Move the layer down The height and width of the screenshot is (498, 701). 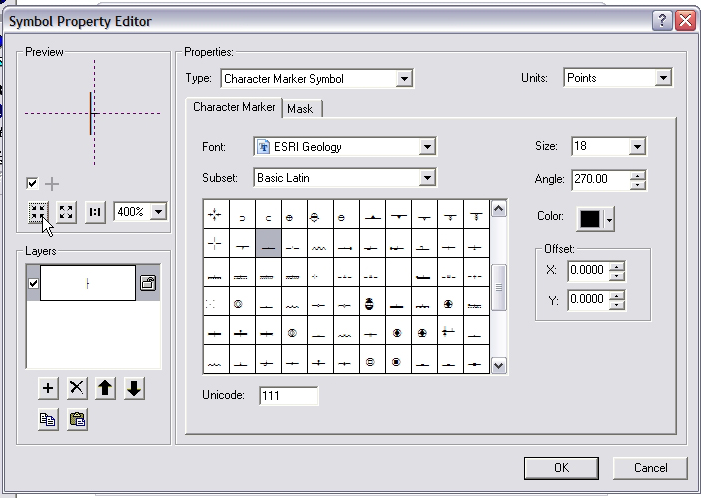(134, 389)
